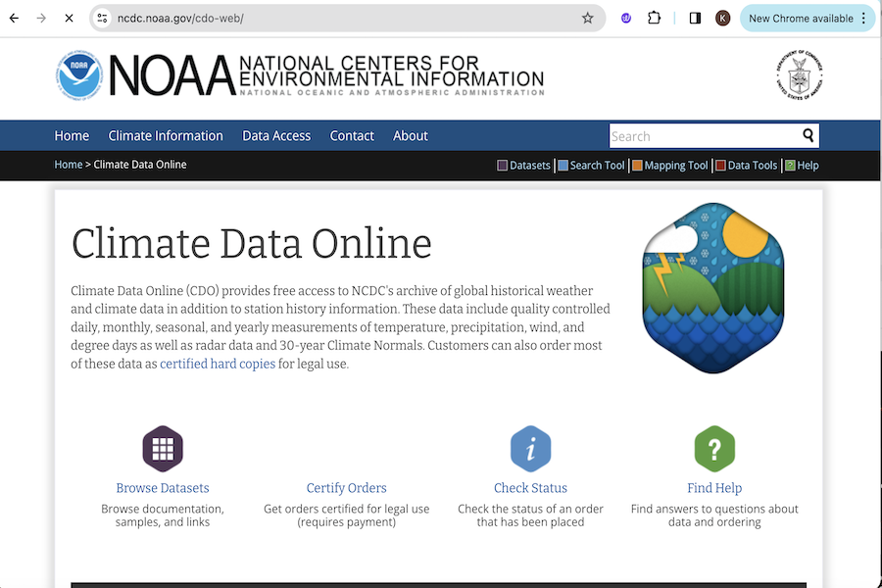This screenshot has height=588, width=882.
Task: Click 'Get orders certified for legal use' text
Action: pos(347,509)
